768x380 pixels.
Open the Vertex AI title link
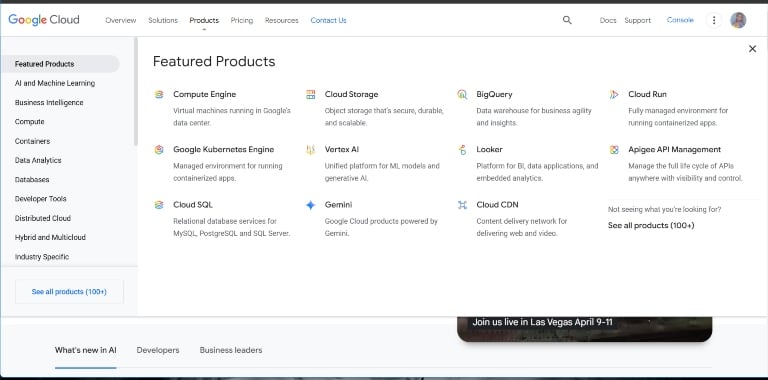(341, 149)
